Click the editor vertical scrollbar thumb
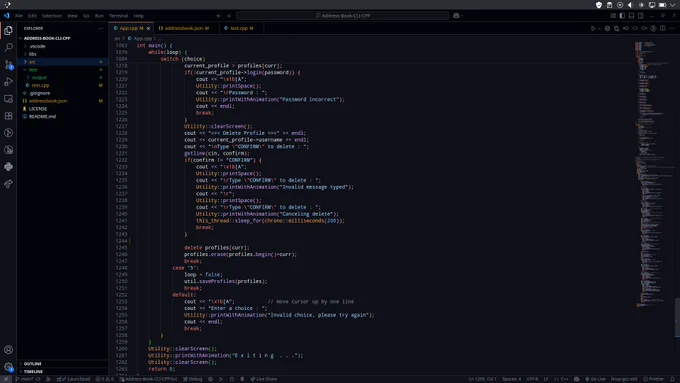This screenshot has height=383, width=680. point(677,317)
